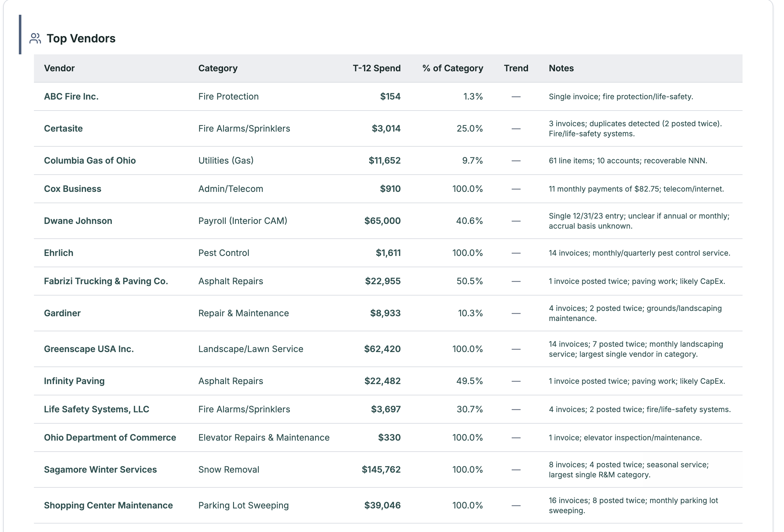Open the Certasite vendor link

[x=63, y=128]
